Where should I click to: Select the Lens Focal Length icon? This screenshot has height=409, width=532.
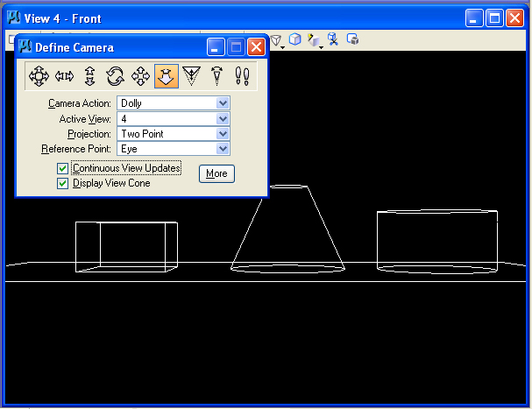tap(192, 76)
